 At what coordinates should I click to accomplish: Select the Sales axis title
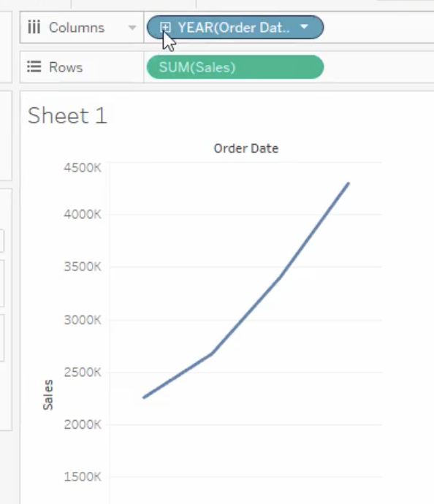click(48, 394)
